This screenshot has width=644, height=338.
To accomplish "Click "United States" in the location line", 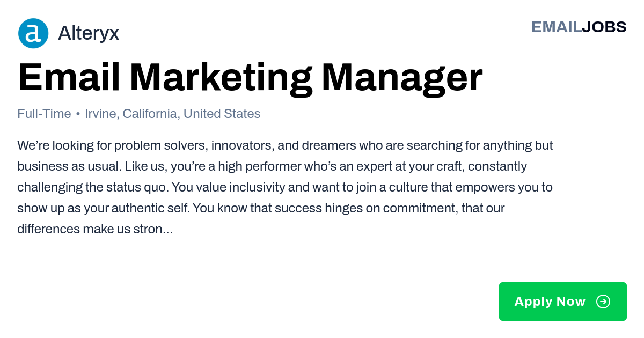I will [x=222, y=114].
